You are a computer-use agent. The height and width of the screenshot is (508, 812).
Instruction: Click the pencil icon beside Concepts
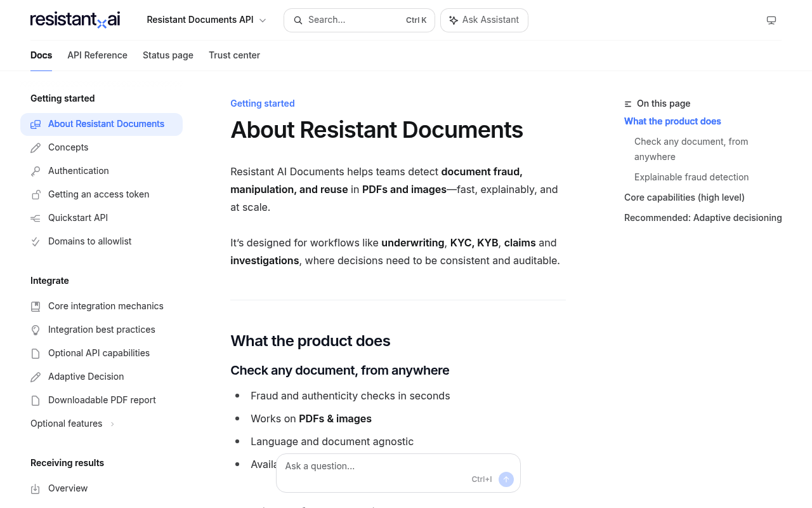(x=36, y=148)
